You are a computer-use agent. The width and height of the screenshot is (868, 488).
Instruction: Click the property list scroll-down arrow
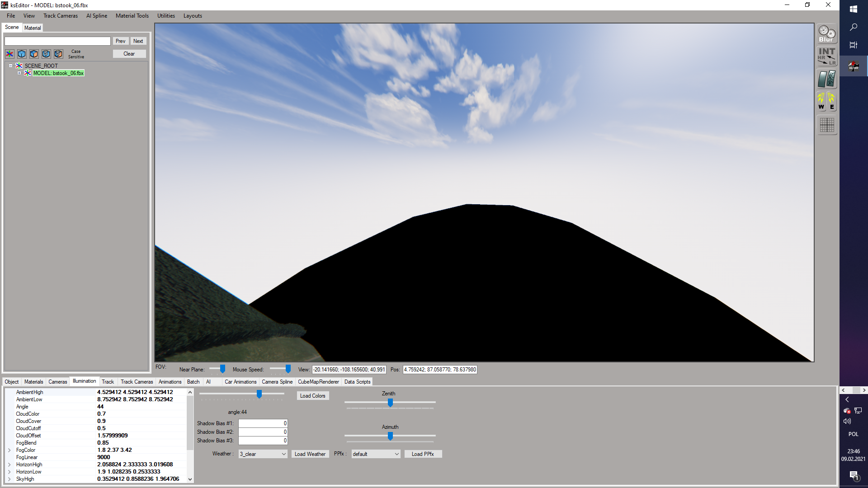(x=190, y=479)
